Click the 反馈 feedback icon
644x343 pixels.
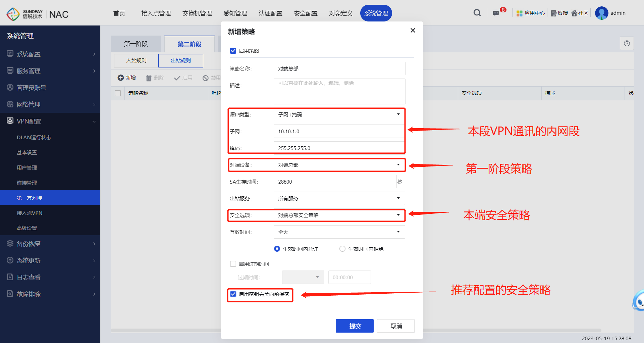coord(554,13)
